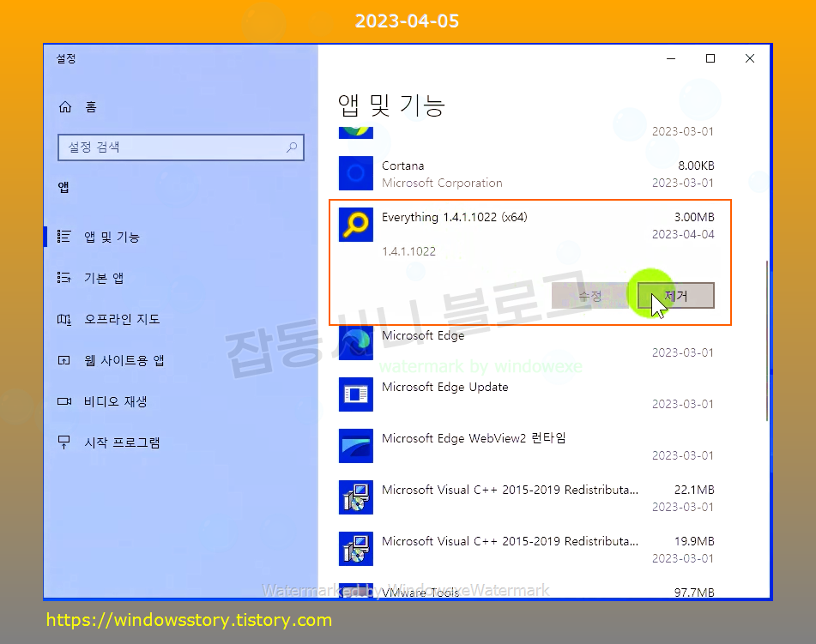This screenshot has width=816, height=644.
Task: Select Visual C++ Redistributable 22.1MB entry
Action: (x=526, y=498)
